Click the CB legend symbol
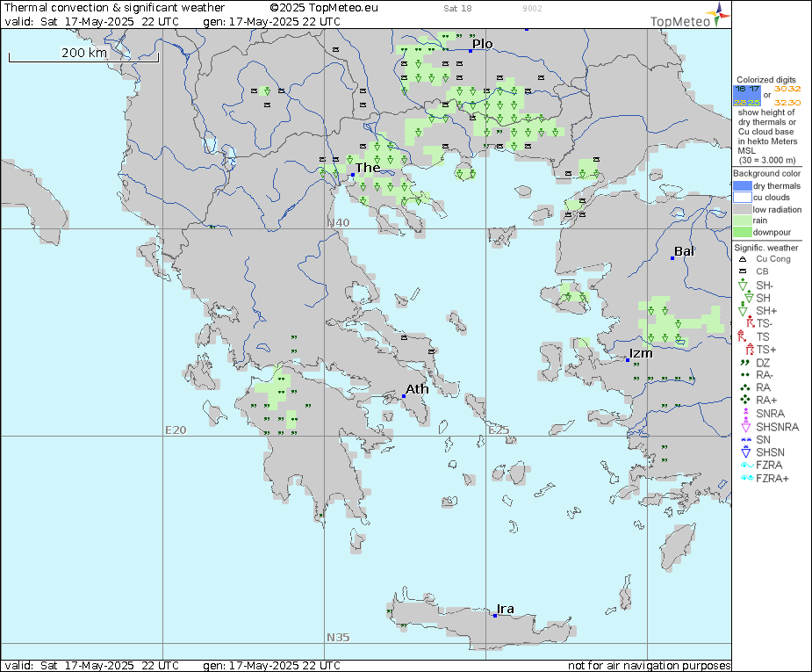Screen dimensions: 812x672 [743, 271]
